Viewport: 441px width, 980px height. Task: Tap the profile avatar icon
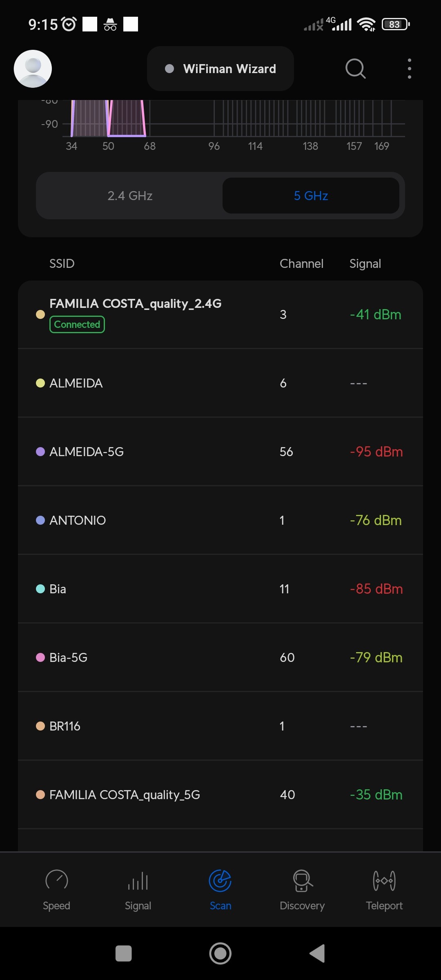click(33, 69)
